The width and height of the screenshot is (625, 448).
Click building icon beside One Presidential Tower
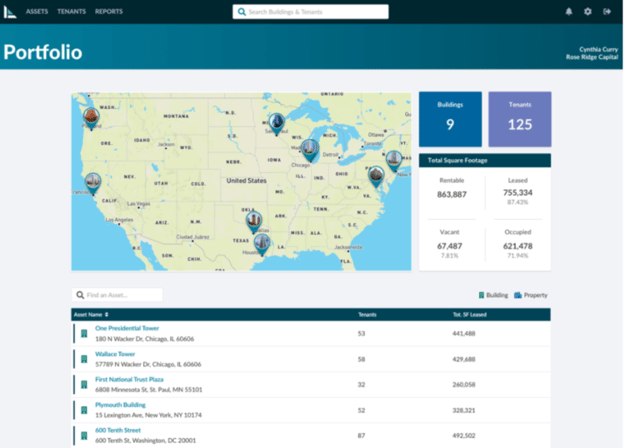pos(84,333)
